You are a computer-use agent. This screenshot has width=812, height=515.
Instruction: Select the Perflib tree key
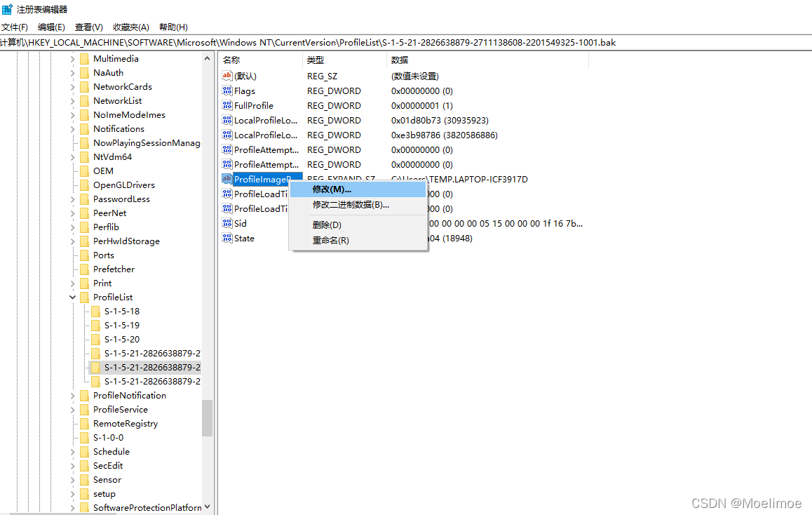point(106,227)
